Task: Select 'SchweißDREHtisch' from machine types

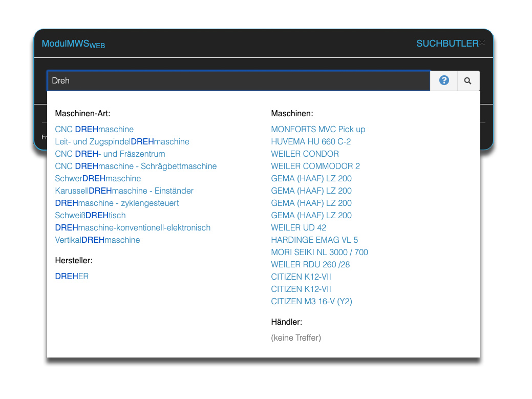Action: 90,215
